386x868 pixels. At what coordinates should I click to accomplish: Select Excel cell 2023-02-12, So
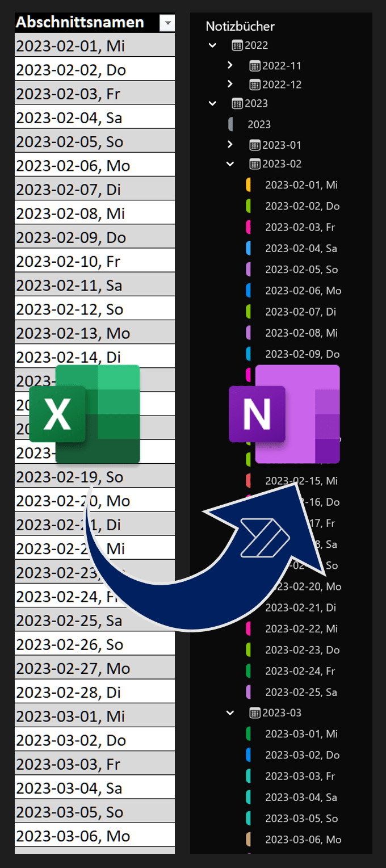(95, 308)
